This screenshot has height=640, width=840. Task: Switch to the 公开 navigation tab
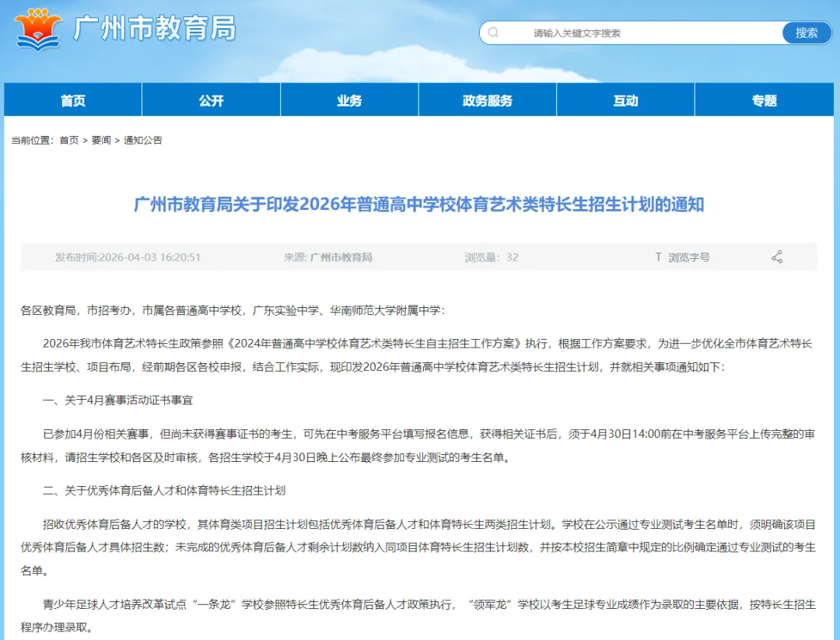[x=211, y=99]
